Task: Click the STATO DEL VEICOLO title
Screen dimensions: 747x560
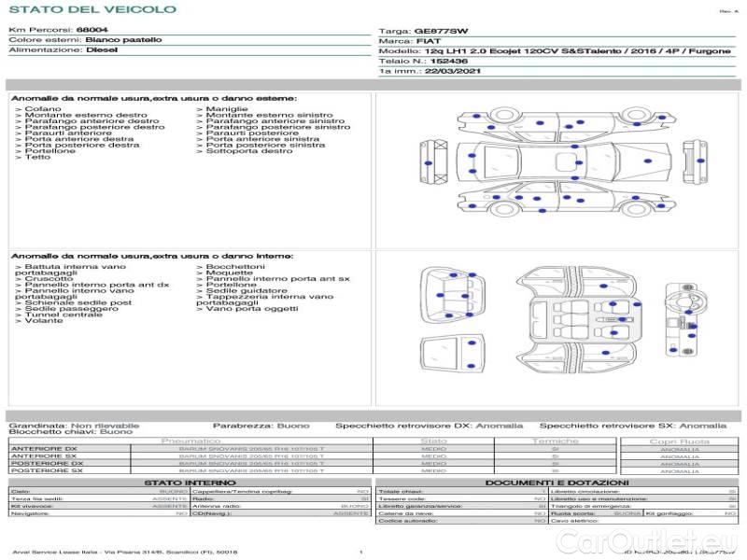Action: coord(92,10)
